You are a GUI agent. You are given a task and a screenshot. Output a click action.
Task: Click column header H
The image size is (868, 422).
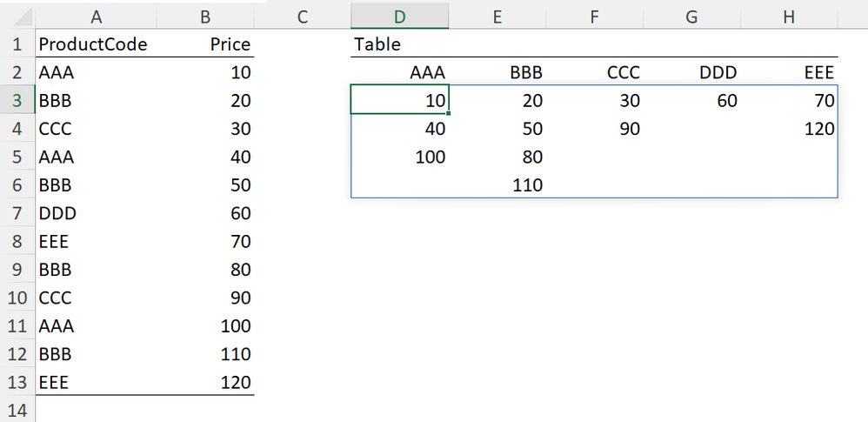789,16
